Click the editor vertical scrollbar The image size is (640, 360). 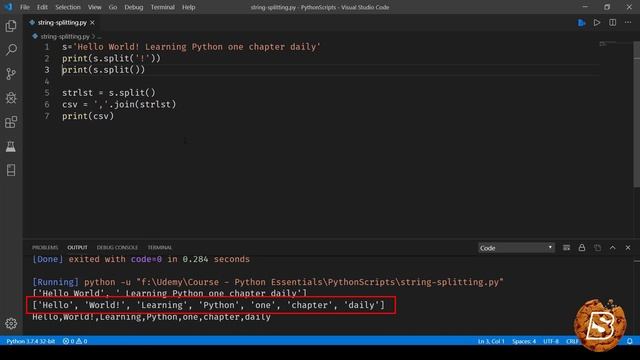tap(636, 114)
